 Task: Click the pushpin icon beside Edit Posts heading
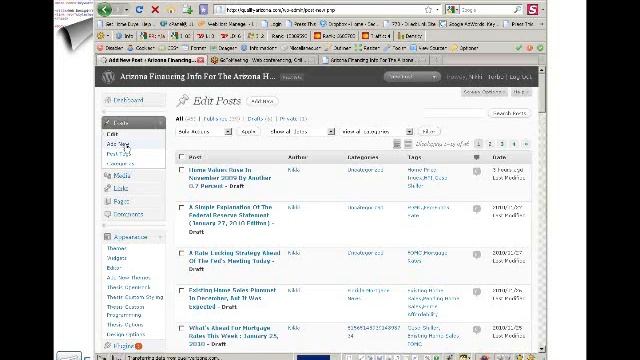point(183,100)
